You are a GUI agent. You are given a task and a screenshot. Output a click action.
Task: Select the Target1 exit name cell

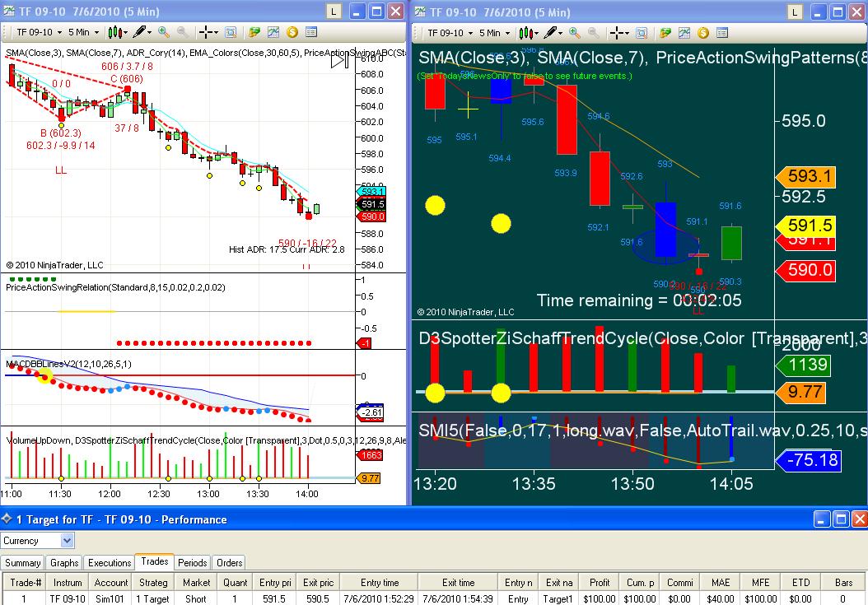tap(558, 598)
